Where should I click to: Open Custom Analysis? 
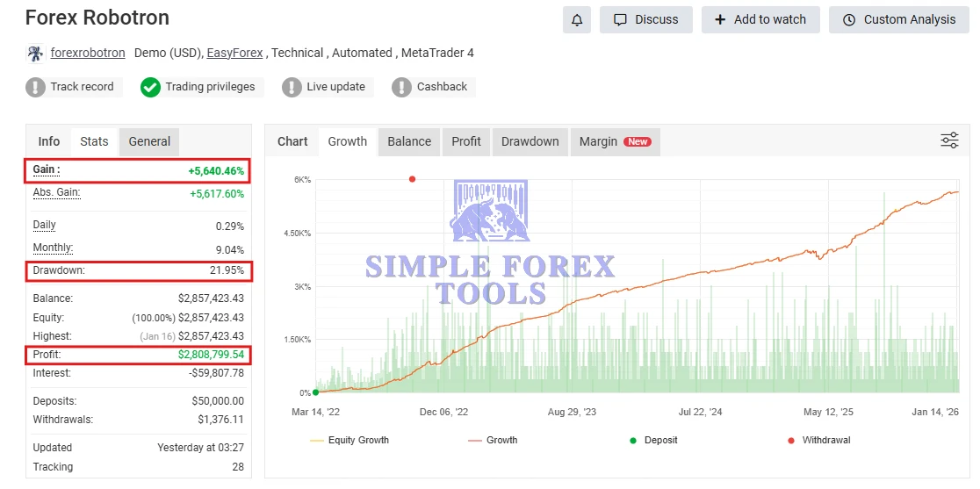[900, 20]
